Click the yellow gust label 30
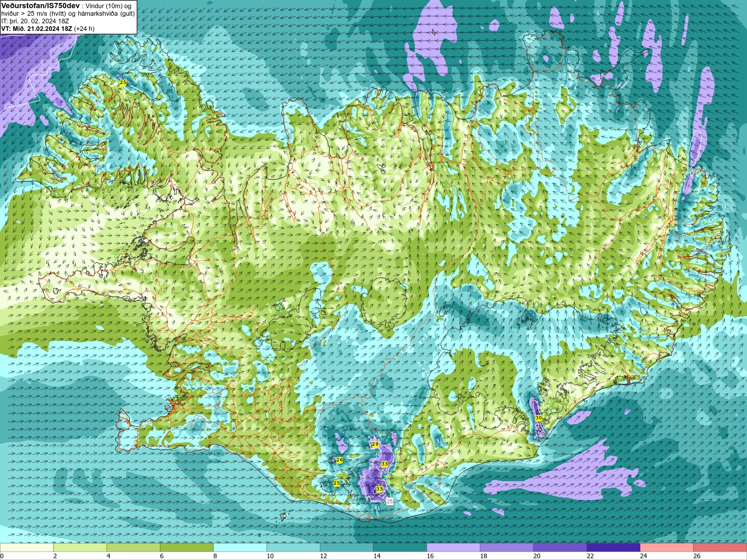This screenshot has height=560, width=747. click(539, 418)
